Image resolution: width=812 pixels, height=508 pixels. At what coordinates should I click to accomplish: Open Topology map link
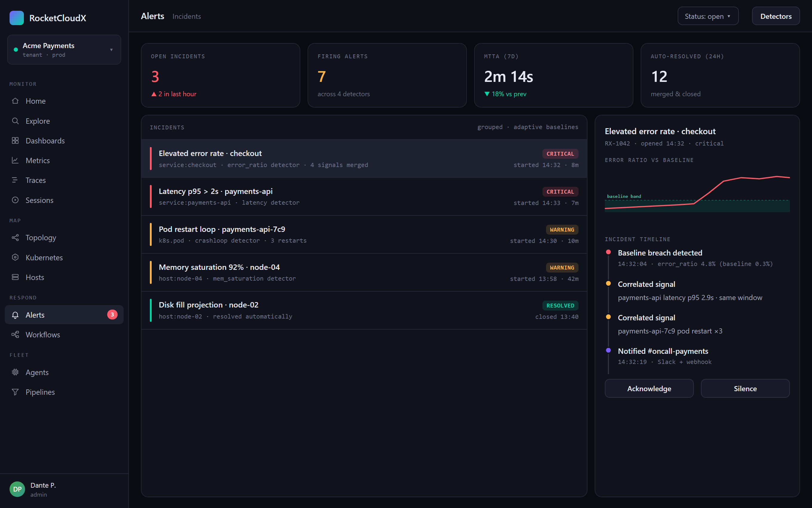coord(64,238)
